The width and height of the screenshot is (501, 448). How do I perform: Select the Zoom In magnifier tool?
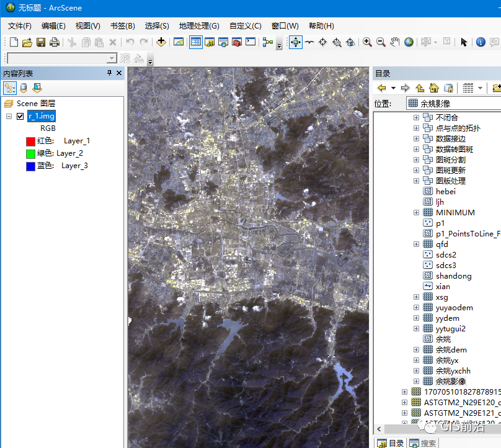tap(368, 42)
